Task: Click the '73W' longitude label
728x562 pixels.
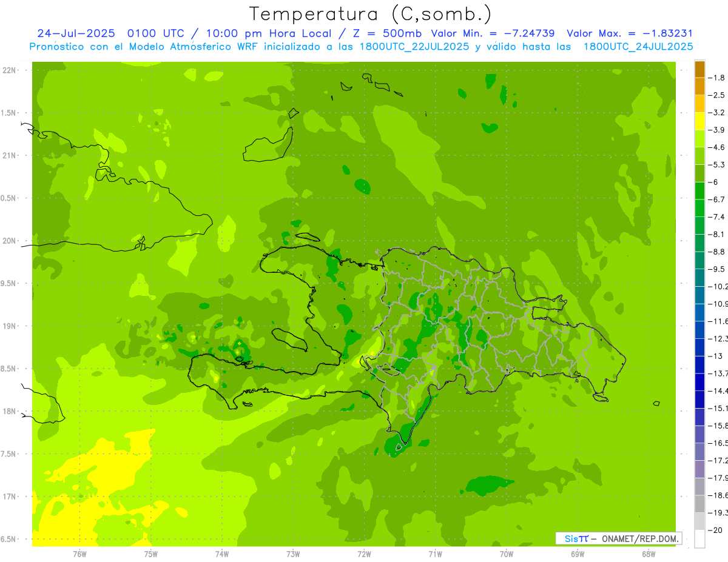Action: pos(293,554)
